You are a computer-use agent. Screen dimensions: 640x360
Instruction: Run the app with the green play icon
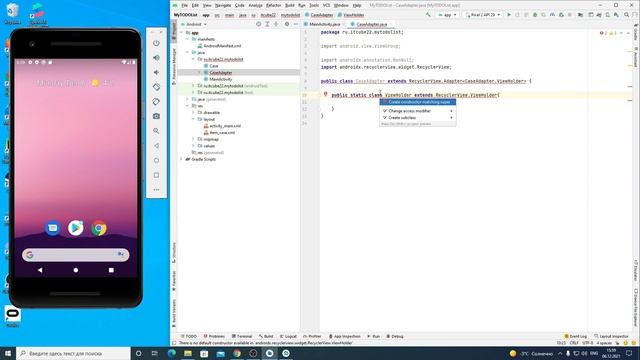509,15
